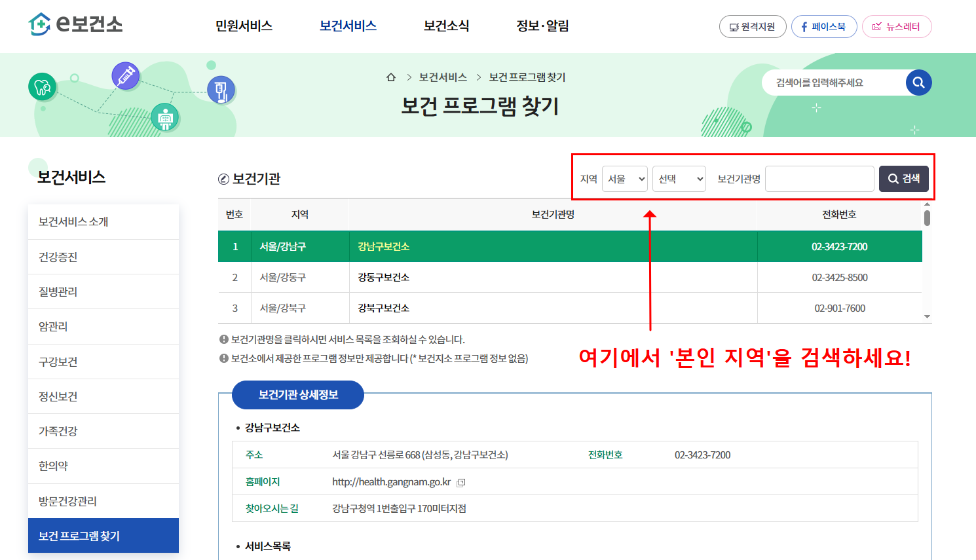Click the monitor icon on the 원격지원 button
The image size is (976, 560).
pos(735,26)
